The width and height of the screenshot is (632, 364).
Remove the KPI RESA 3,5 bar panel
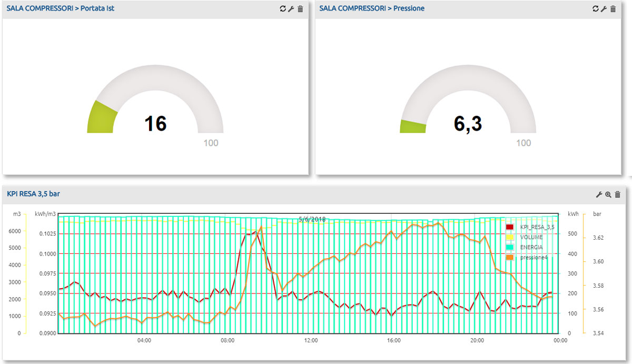point(618,194)
